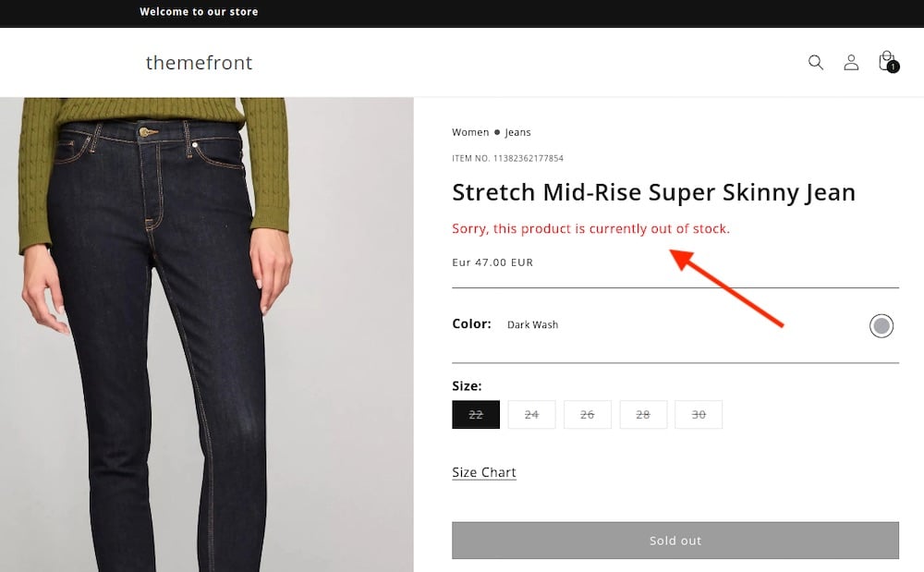Open the Jeans breadcrumb category
Image resolution: width=924 pixels, height=572 pixels.
tap(517, 132)
